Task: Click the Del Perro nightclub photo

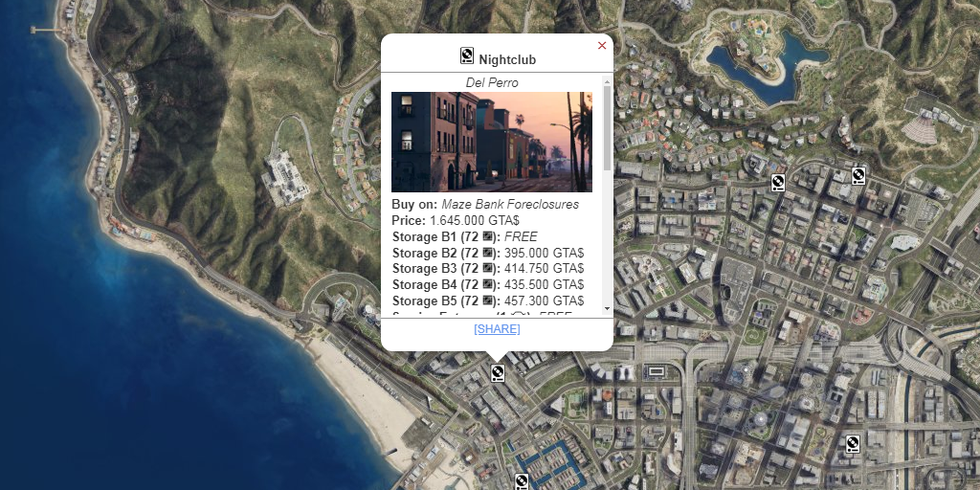Action: click(491, 142)
